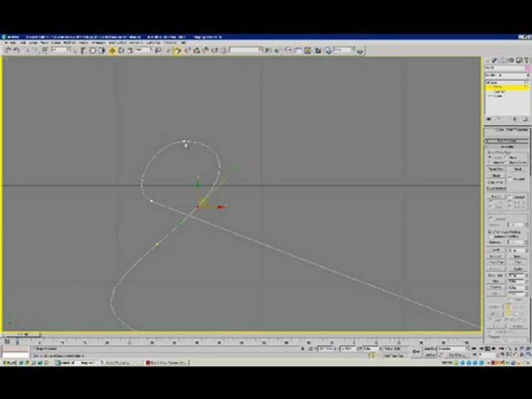Open the Rendering menu

136,43
